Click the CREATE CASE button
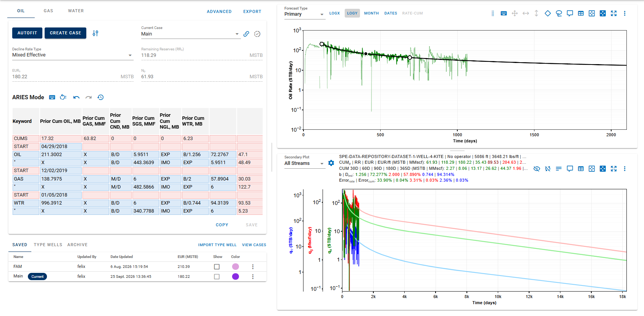This screenshot has width=644, height=316. pyautogui.click(x=66, y=33)
